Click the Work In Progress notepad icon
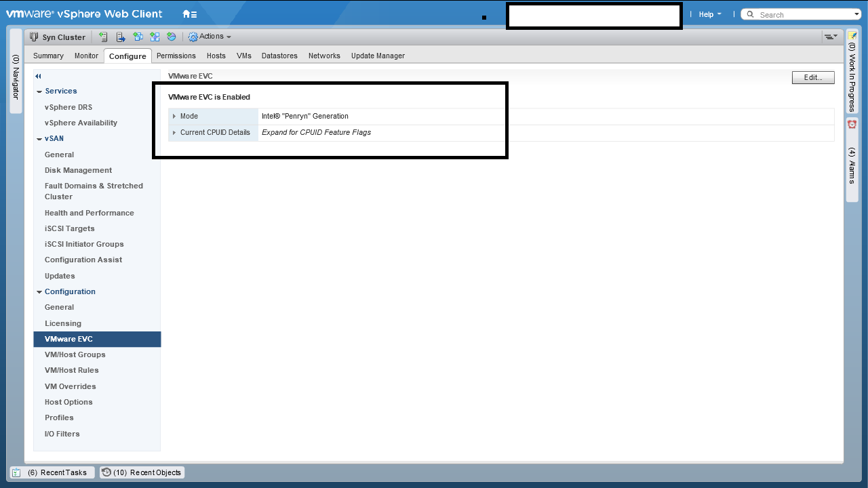The height and width of the screenshot is (488, 868). coord(852,36)
